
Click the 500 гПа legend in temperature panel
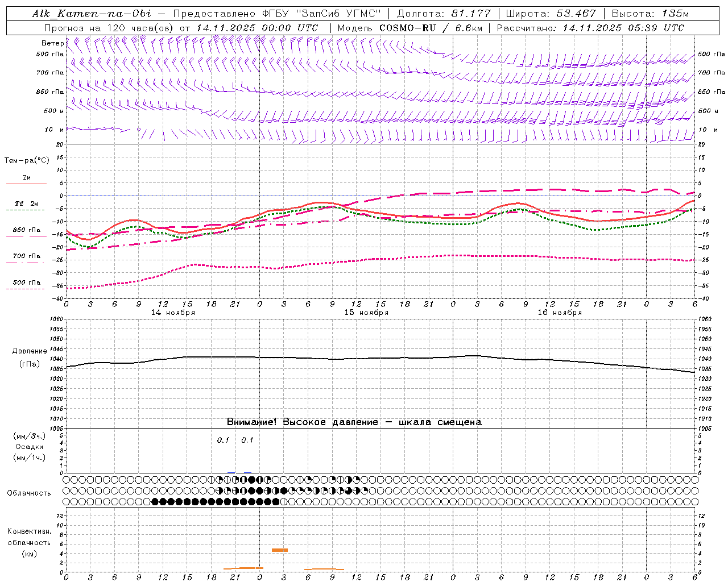coord(27,282)
